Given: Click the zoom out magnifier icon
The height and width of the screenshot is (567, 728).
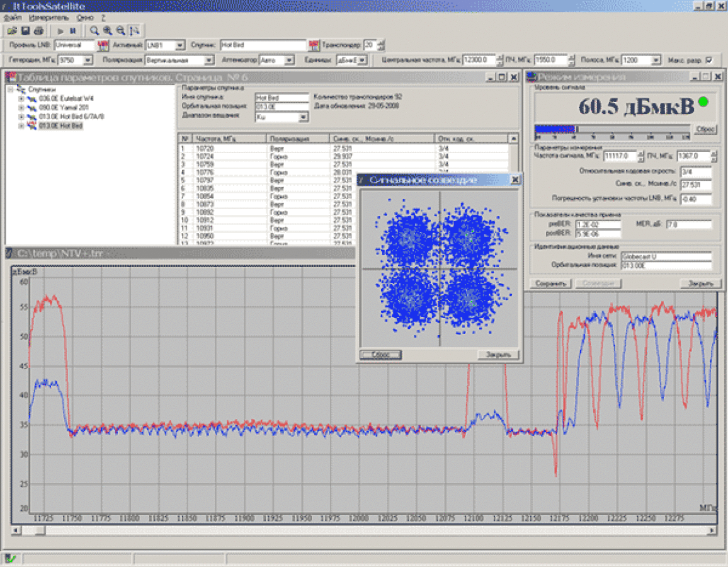Looking at the screenshot, I should click(121, 31).
